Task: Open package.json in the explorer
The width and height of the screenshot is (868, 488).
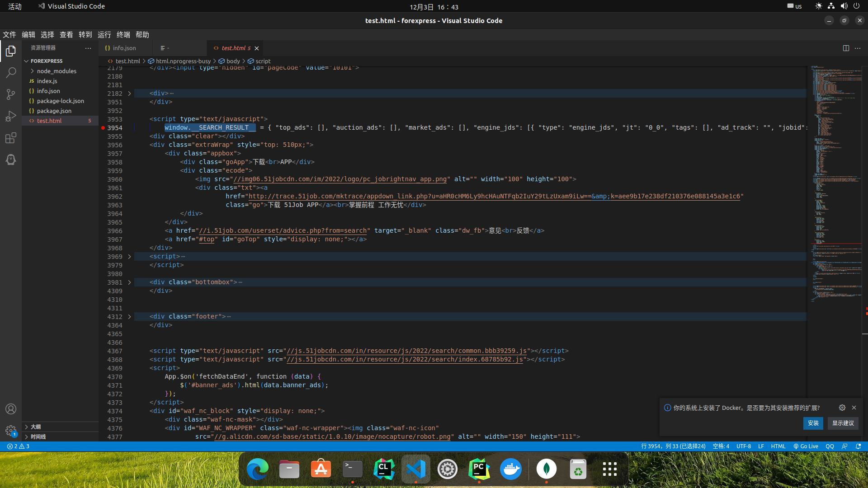Action: [x=60, y=111]
